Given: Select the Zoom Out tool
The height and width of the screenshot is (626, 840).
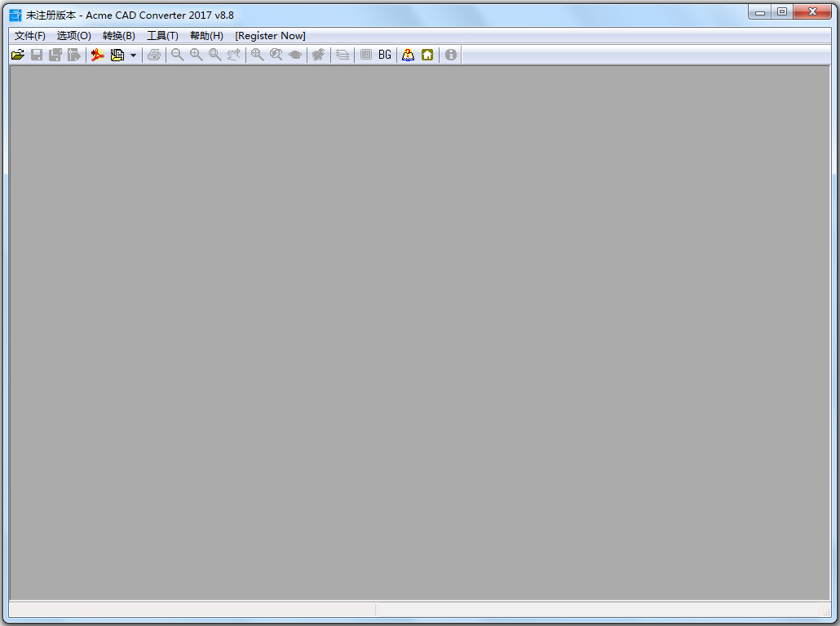Looking at the screenshot, I should point(177,55).
